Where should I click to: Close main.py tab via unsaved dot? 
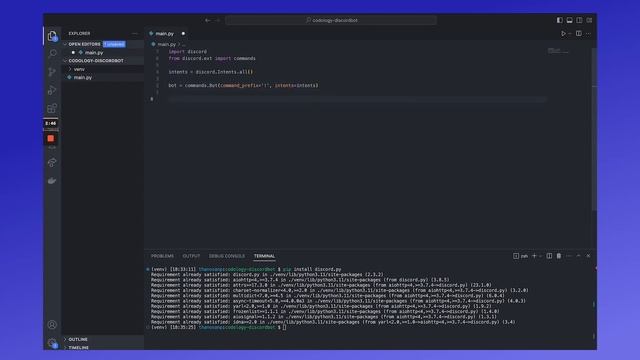(x=183, y=33)
